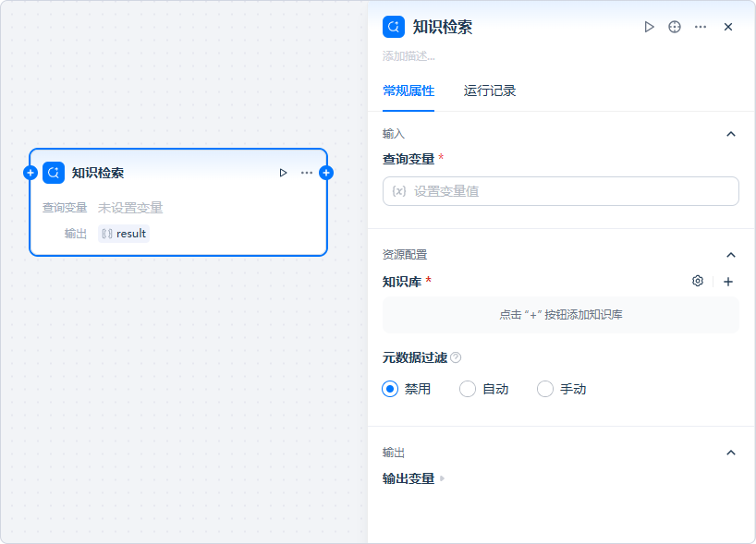
Task: Click the 元数据过滤 help question icon
Action: pos(456,357)
